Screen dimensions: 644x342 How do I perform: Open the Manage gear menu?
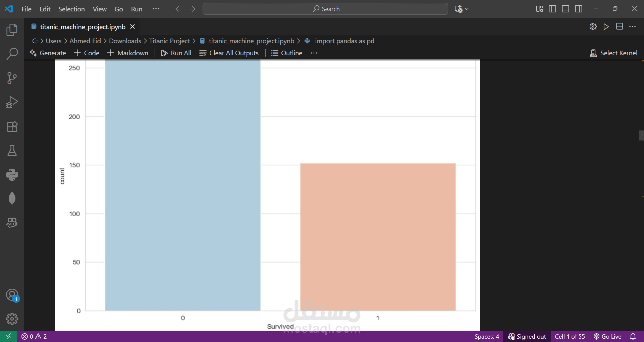tap(12, 319)
